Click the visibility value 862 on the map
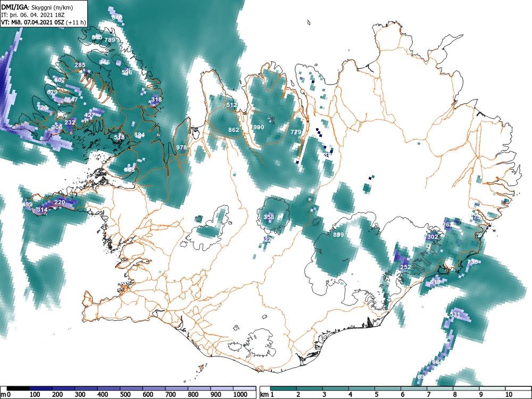The height and width of the screenshot is (399, 532). click(x=234, y=130)
